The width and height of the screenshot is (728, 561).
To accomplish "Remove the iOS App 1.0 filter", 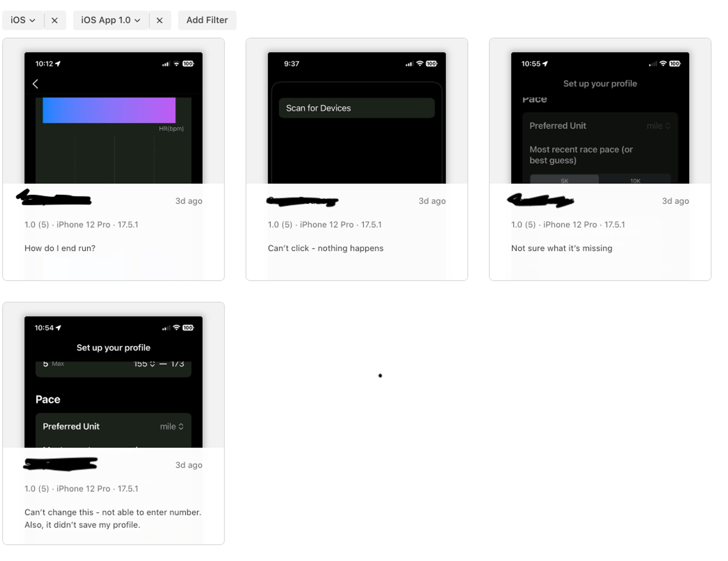I will click(159, 20).
